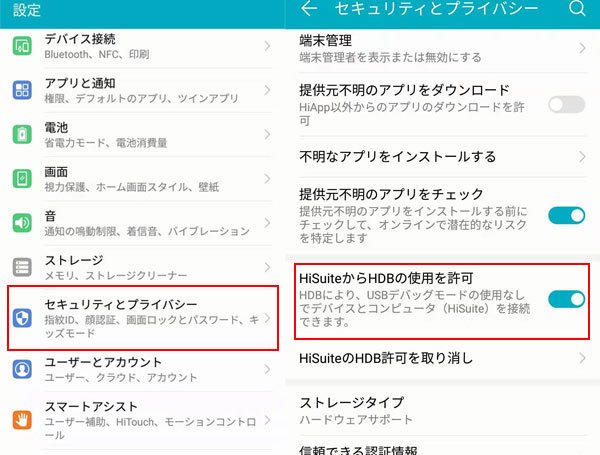
Task: Open chevron on 画面 row
Action: [267, 179]
